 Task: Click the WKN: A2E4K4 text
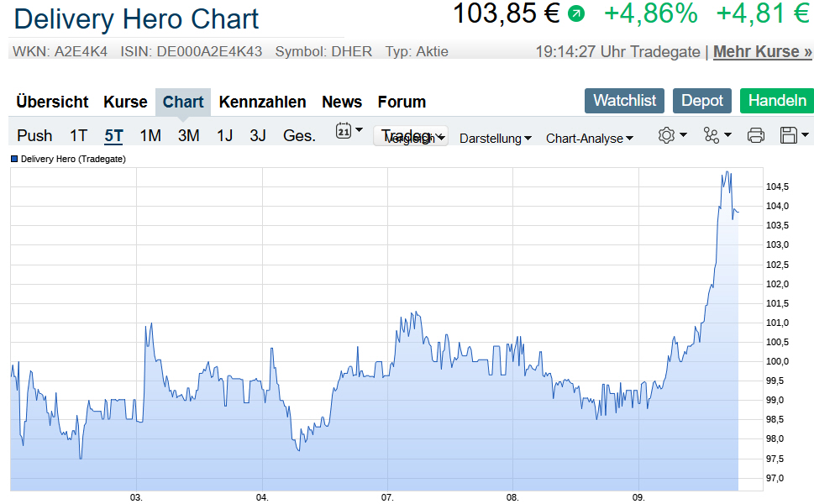pyautogui.click(x=60, y=51)
